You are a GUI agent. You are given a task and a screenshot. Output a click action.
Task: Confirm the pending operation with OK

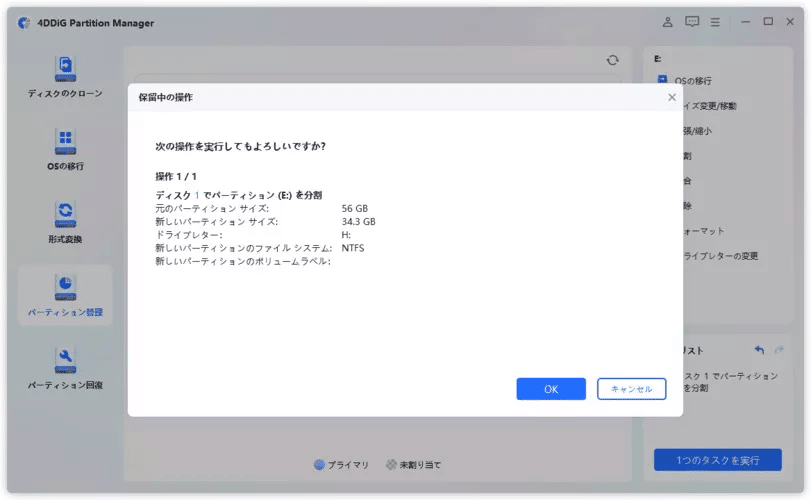click(x=551, y=389)
